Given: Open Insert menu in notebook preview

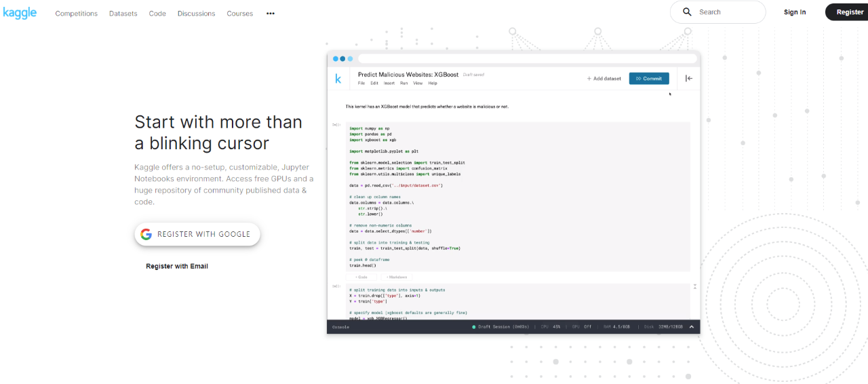Looking at the screenshot, I should pos(389,83).
